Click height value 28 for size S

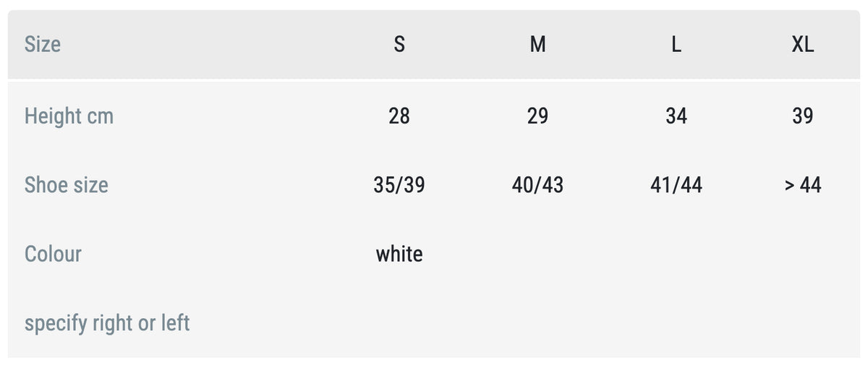399,116
